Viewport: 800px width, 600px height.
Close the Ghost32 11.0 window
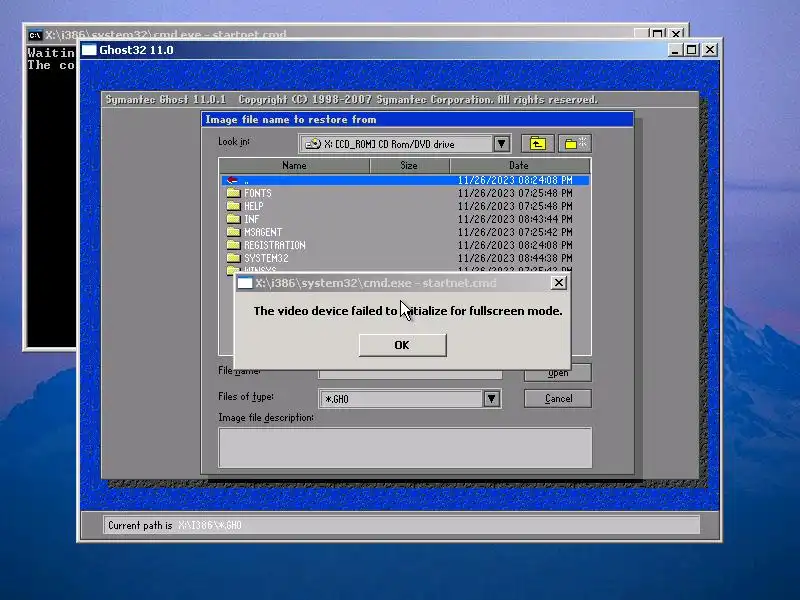click(x=710, y=50)
